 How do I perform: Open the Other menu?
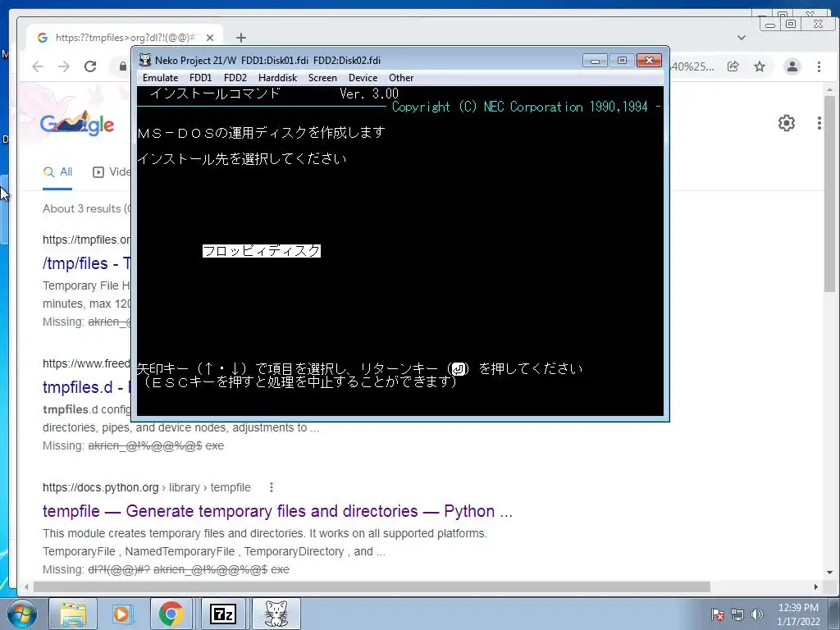point(401,78)
